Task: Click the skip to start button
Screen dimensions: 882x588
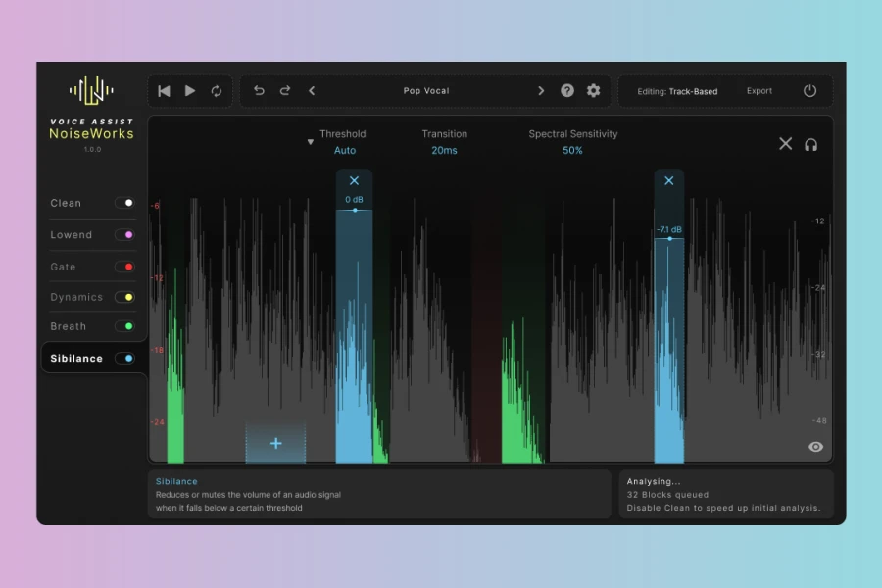Action: (164, 91)
